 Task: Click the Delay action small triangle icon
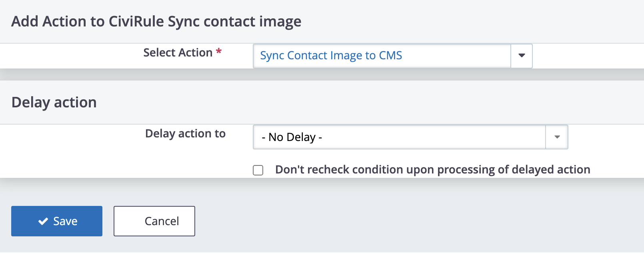[x=557, y=137]
